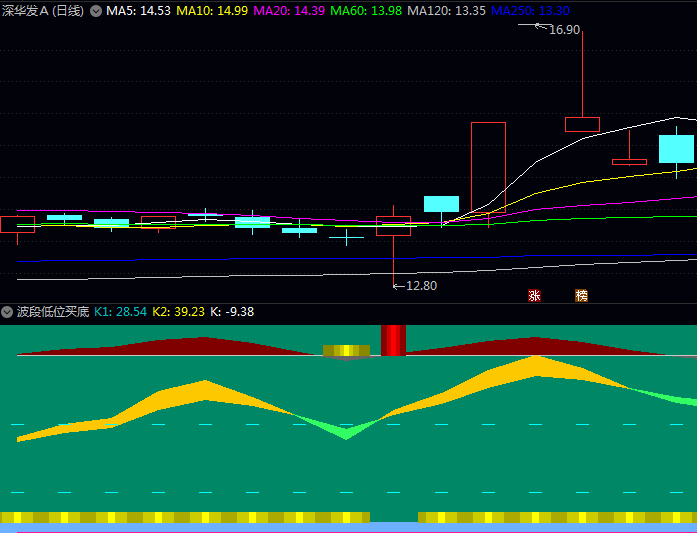Select the MA5 value label

pos(138,11)
